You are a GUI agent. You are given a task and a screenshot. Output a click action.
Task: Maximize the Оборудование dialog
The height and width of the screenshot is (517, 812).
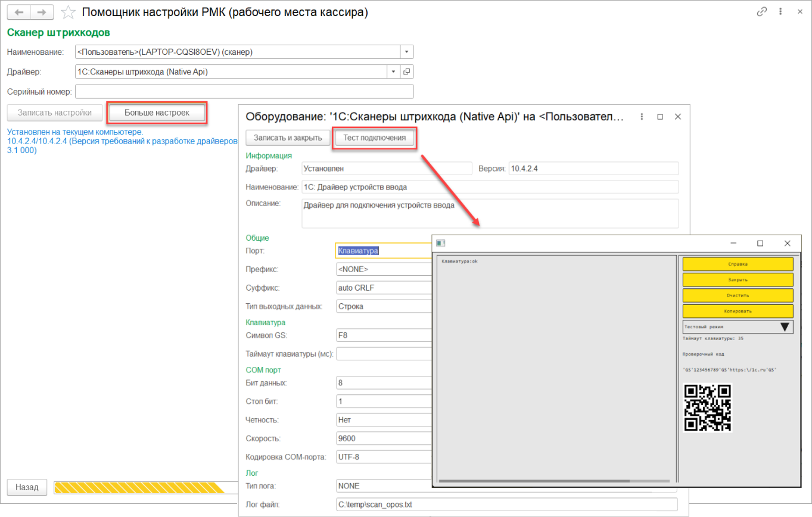click(x=660, y=117)
